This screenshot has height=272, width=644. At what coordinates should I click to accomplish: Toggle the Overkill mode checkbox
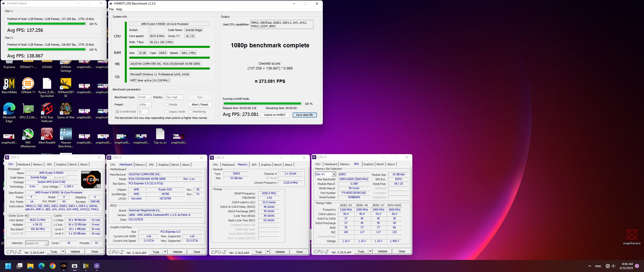(x=117, y=112)
